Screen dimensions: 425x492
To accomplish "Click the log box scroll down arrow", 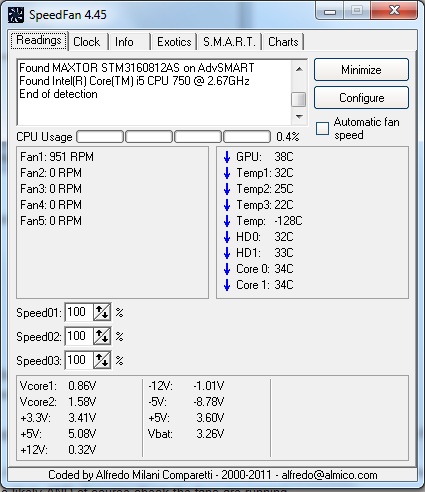I will click(x=299, y=117).
